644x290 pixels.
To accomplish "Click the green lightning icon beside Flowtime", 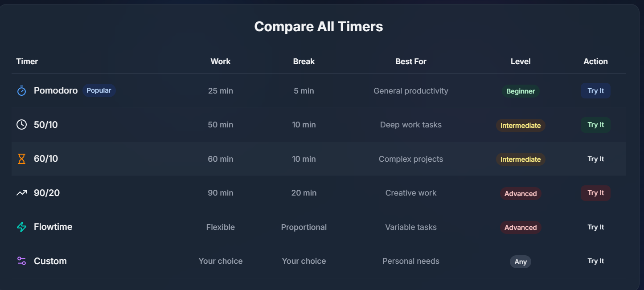I will coord(21,227).
